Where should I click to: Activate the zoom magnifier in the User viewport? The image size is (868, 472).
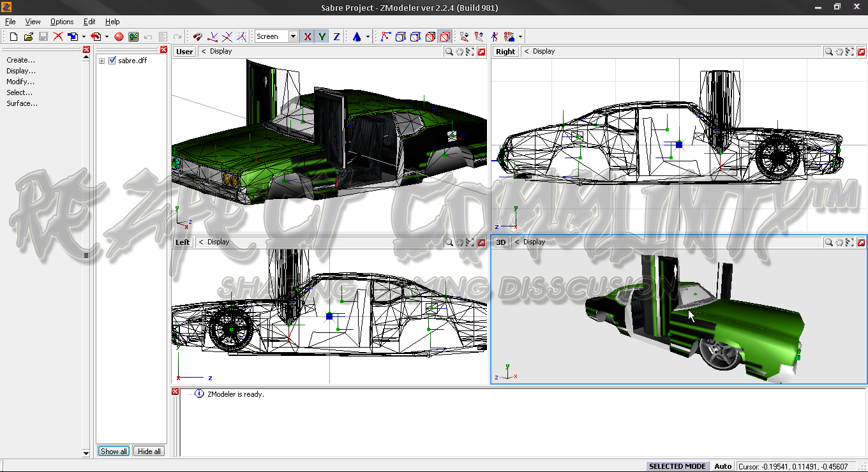tap(449, 52)
